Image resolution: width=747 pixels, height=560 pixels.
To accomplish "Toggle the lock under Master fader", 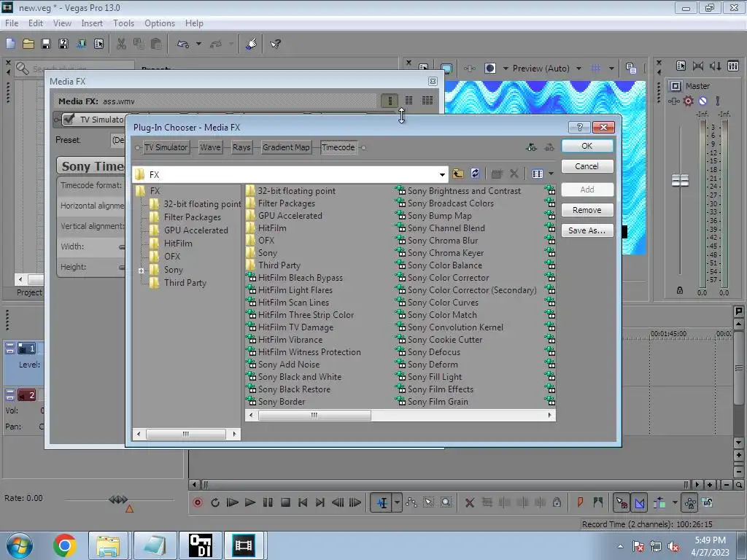I will 680,290.
